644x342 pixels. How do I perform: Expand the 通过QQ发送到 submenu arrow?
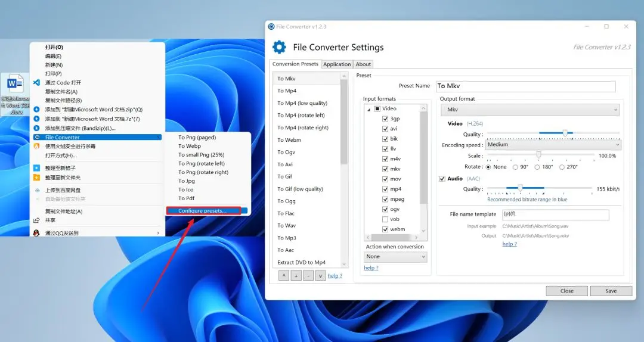click(x=158, y=233)
